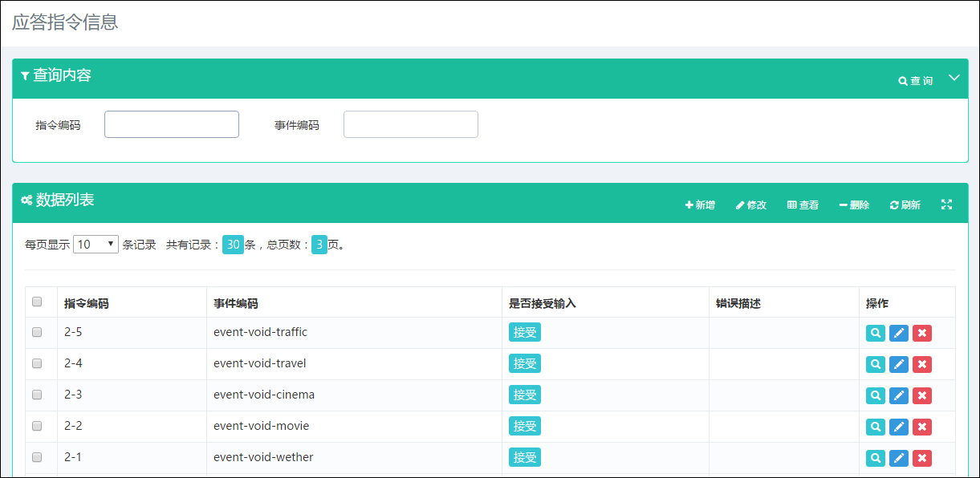Viewport: 980px width, 478px height.
Task: Click the 接受 badge in row 2-1
Action: tap(525, 457)
